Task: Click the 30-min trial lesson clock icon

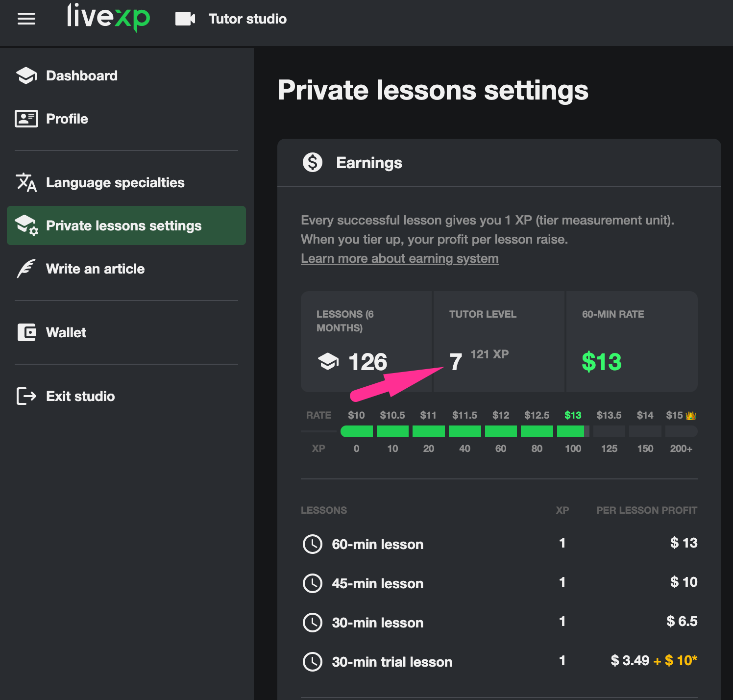Action: click(313, 662)
